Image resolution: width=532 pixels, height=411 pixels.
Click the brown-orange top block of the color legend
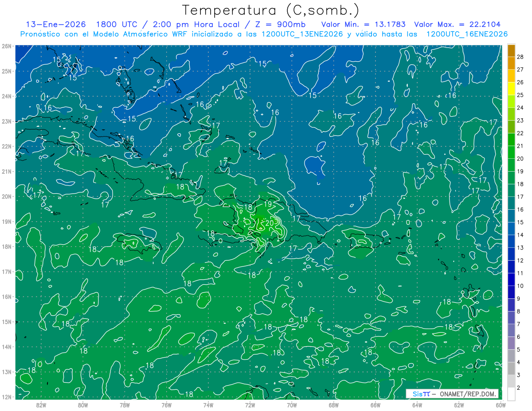[x=511, y=51]
